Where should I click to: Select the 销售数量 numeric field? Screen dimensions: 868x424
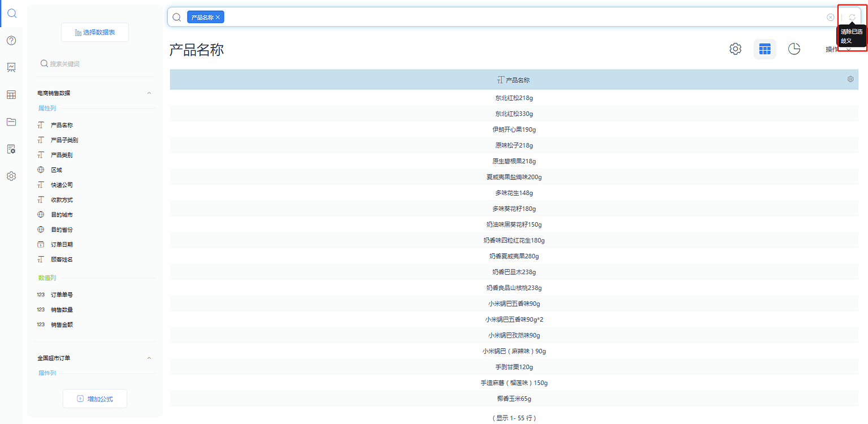62,310
